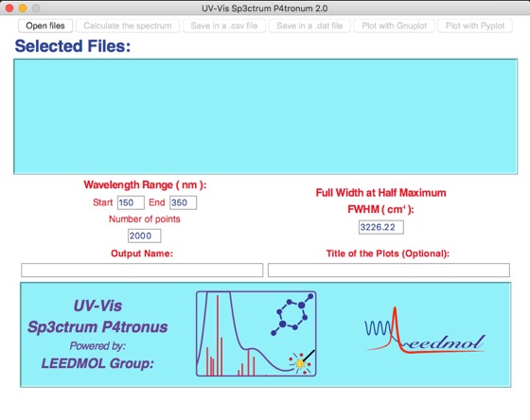Select the FWHM value field
The height and width of the screenshot is (420, 530).
tap(380, 227)
